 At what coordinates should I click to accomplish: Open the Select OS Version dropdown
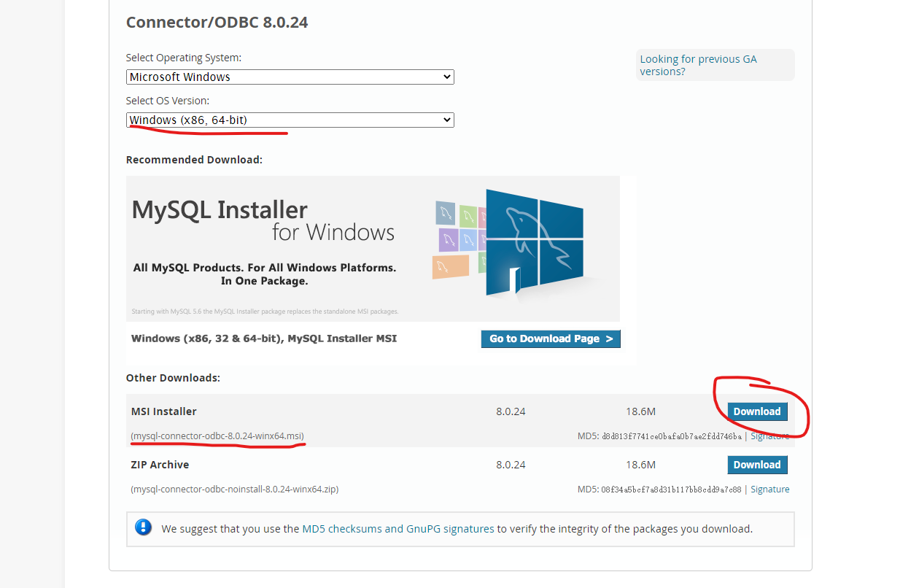tap(290, 120)
